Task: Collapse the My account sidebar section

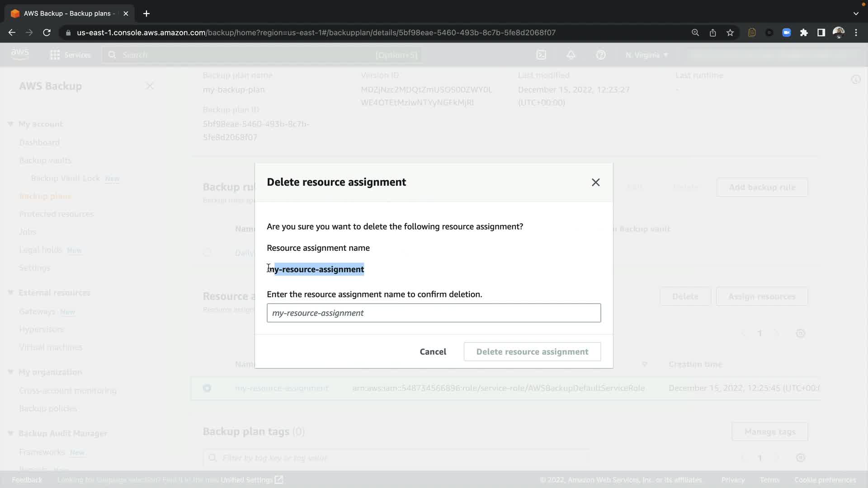Action: point(11,124)
